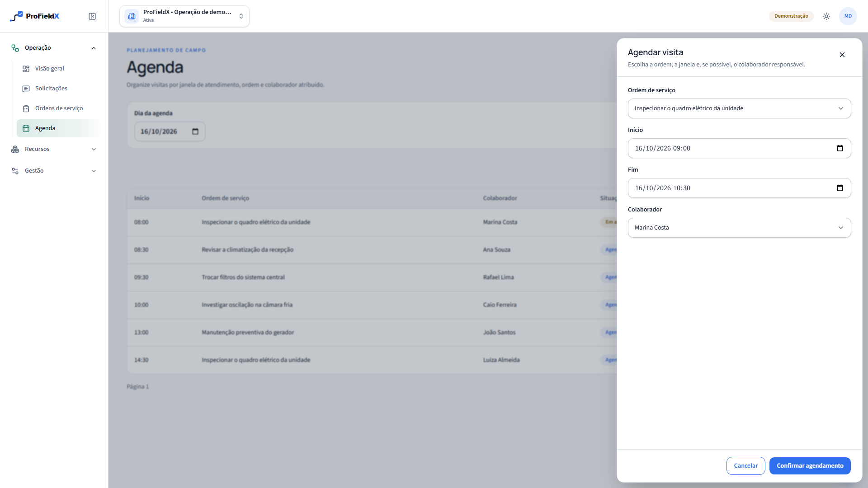Screen dimensions: 868x488
Task: Click Confirmar agendamento button
Action: 810,466
